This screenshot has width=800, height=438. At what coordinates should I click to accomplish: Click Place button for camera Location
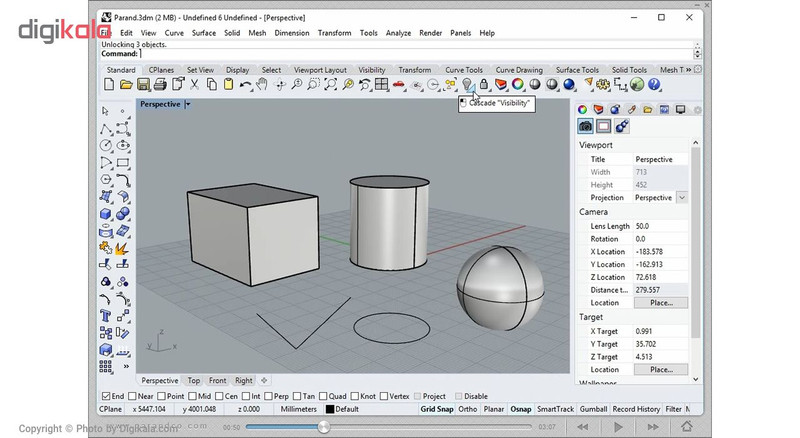click(661, 303)
